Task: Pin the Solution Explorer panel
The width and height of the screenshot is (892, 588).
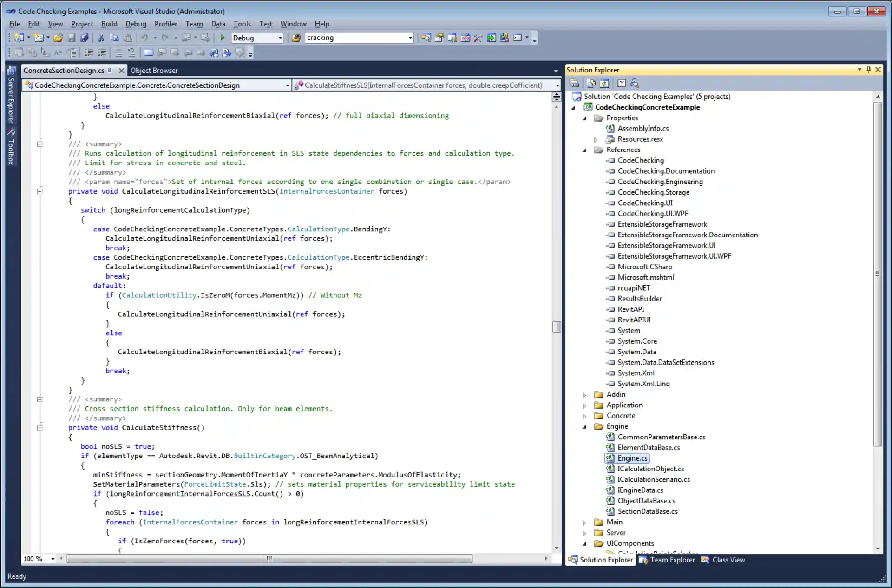Action: 868,70
